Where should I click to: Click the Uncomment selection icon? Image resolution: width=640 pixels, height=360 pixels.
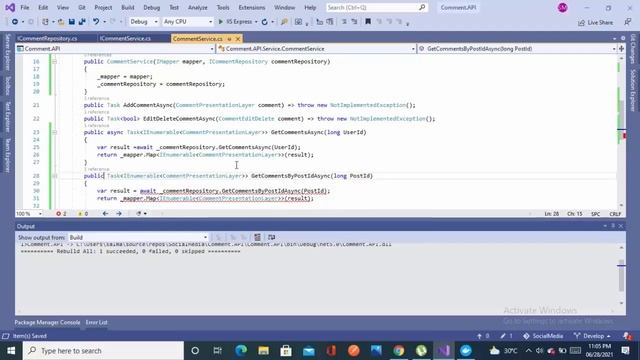[354, 22]
